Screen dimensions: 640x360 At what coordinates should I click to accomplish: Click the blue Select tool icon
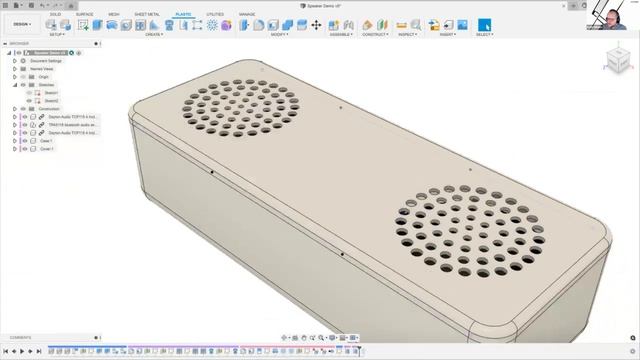484,25
